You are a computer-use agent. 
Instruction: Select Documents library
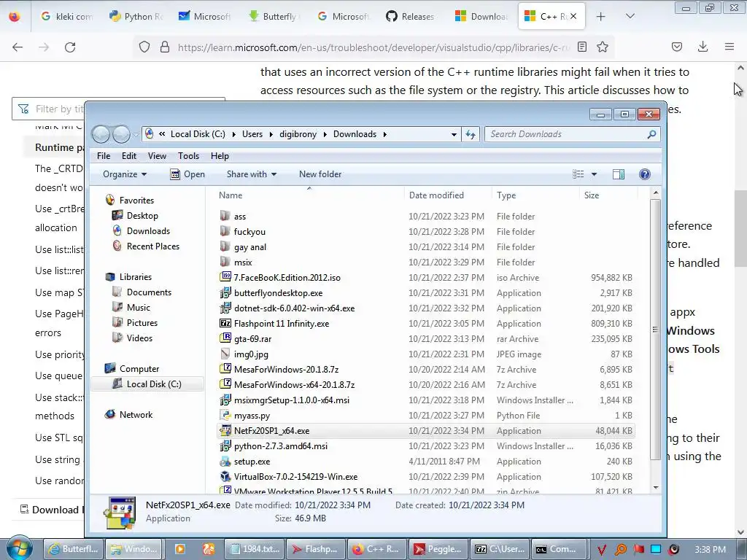149,292
